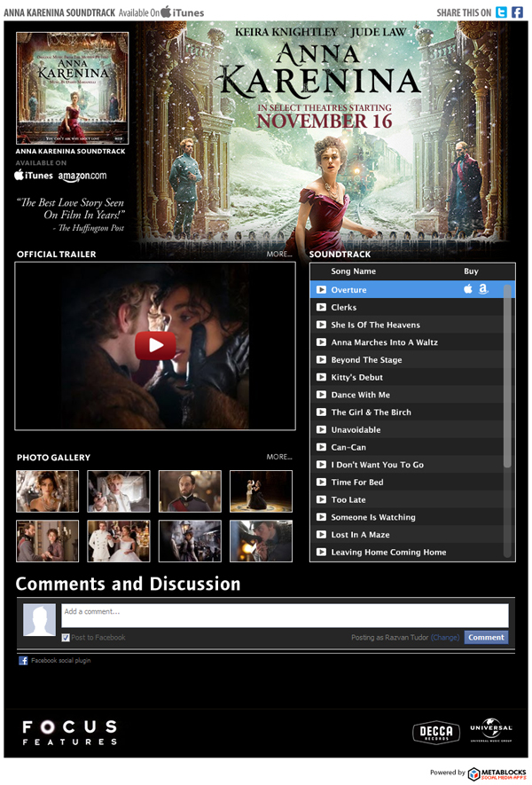Click the commenter profile avatar
The height and width of the screenshot is (785, 532).
point(40,620)
